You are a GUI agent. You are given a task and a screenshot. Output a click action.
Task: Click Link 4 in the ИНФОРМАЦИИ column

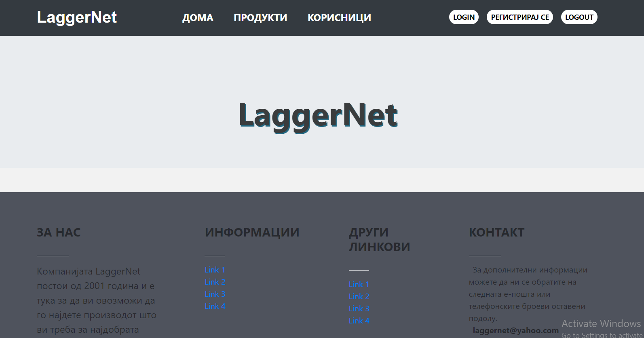[x=215, y=306]
